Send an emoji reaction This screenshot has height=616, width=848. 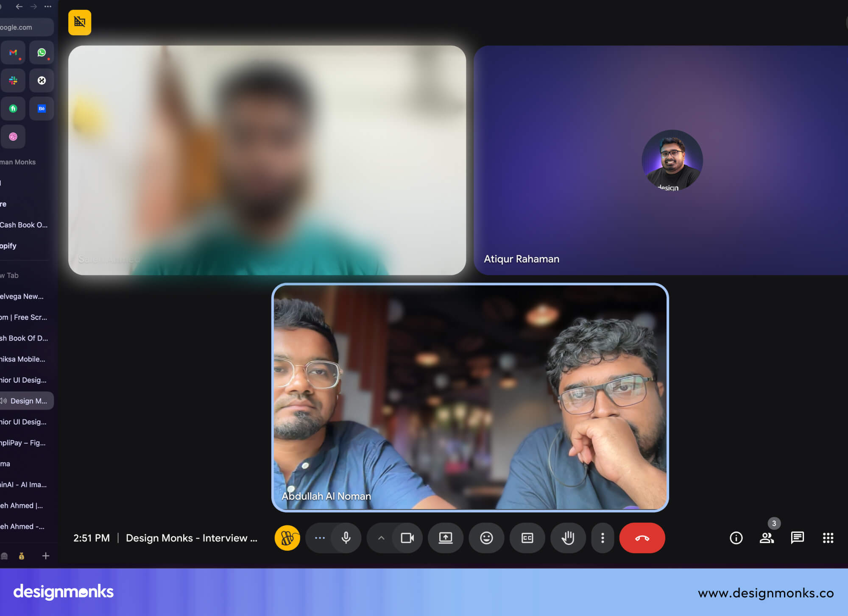(x=486, y=538)
